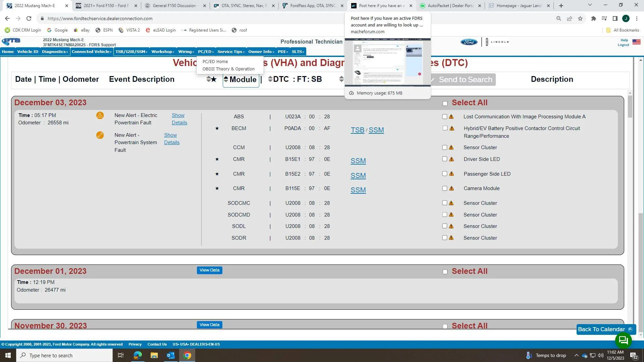Click the Powertrain System Fault wrench icon
This screenshot has width=644, height=362.
[x=100, y=135]
